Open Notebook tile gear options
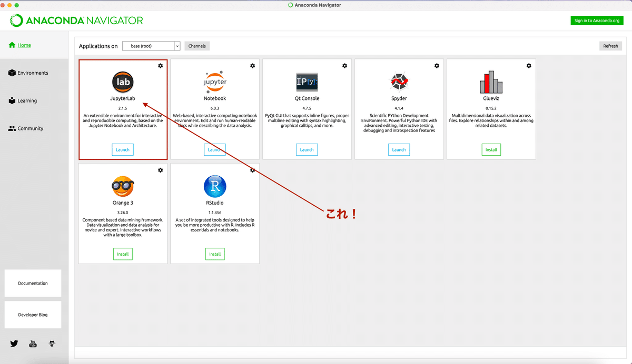Screen dimensions: 632x364 pos(252,66)
